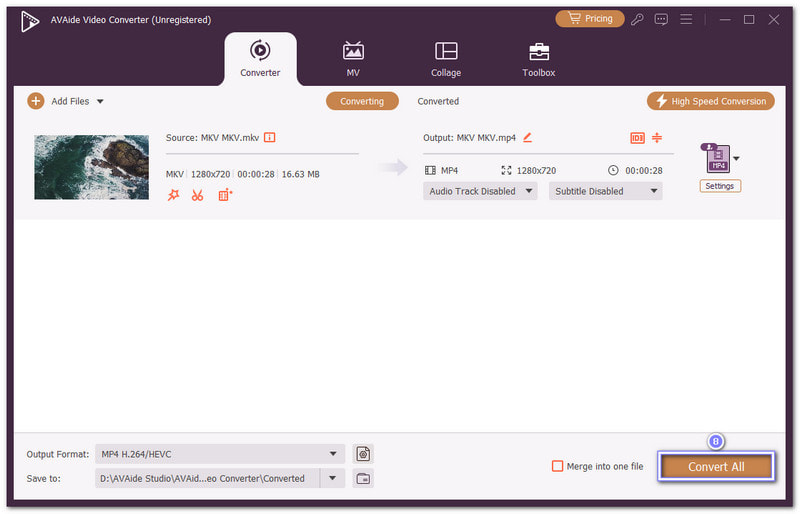Switch to the MV tab
Screen dimensions: 800x514
pos(353,59)
